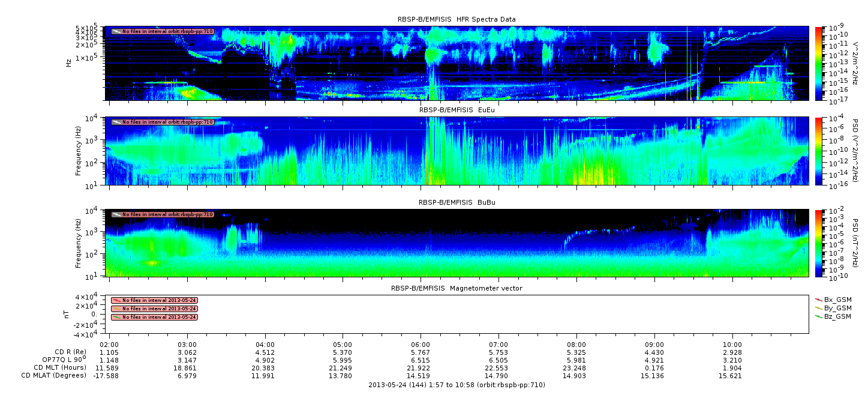Click the BuBu panel PSD colorbar
The height and width of the screenshot is (395, 868).
[x=818, y=243]
